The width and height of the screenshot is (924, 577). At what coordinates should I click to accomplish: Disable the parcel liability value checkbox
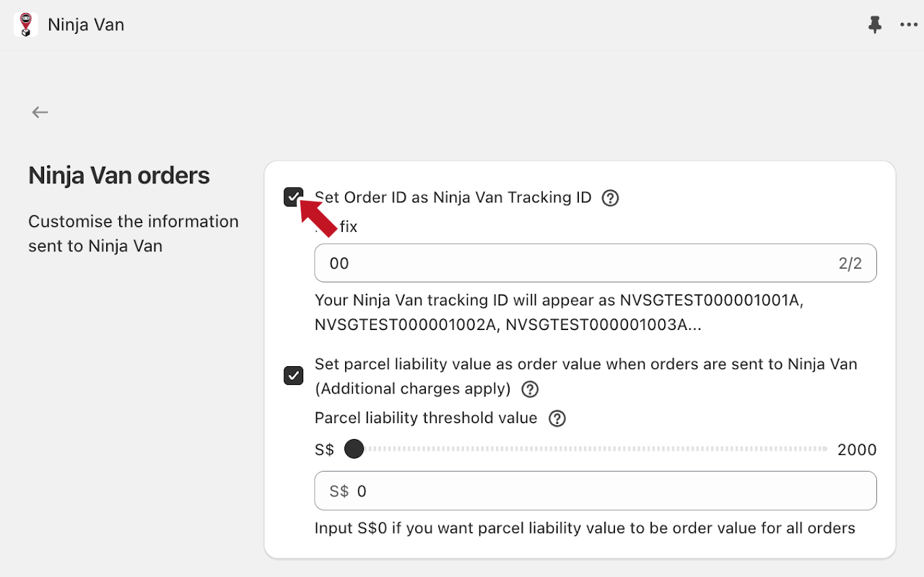click(293, 376)
